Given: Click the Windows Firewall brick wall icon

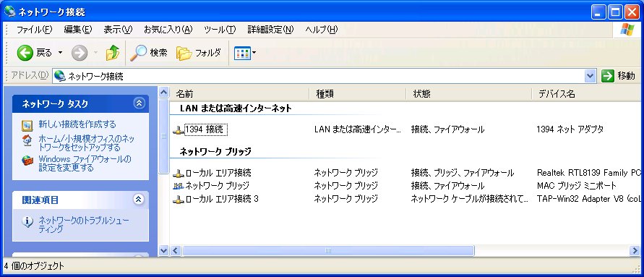Looking at the screenshot, I should (x=27, y=161).
